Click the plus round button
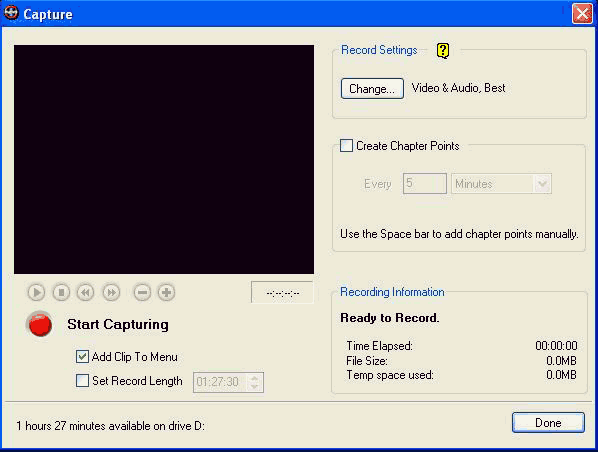 pyautogui.click(x=166, y=293)
